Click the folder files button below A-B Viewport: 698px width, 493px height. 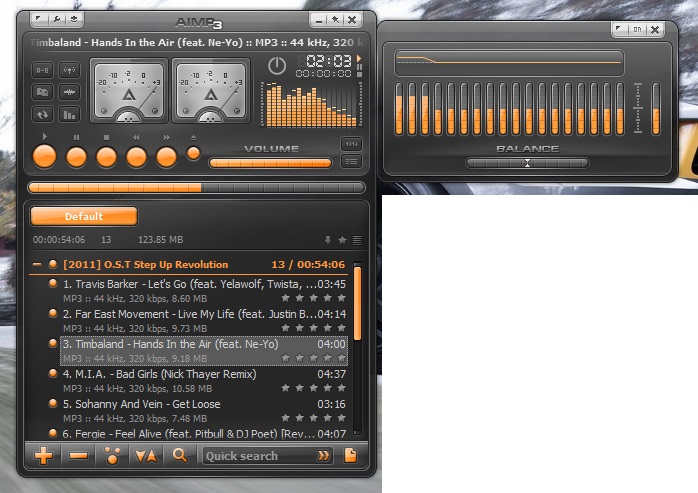tap(42, 92)
